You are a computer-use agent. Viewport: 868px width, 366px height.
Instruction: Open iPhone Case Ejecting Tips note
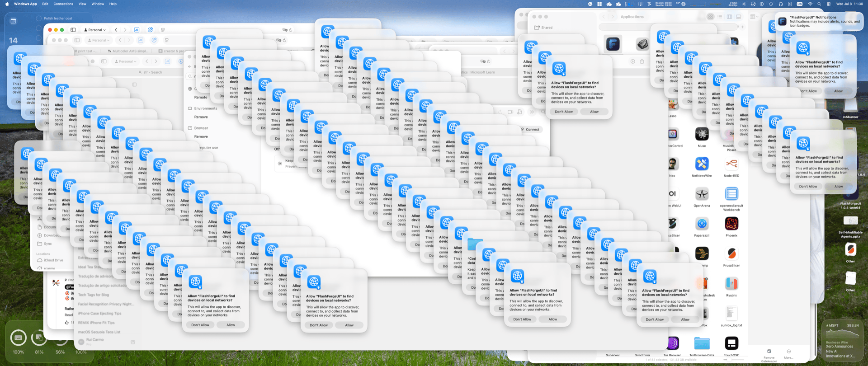pos(99,313)
